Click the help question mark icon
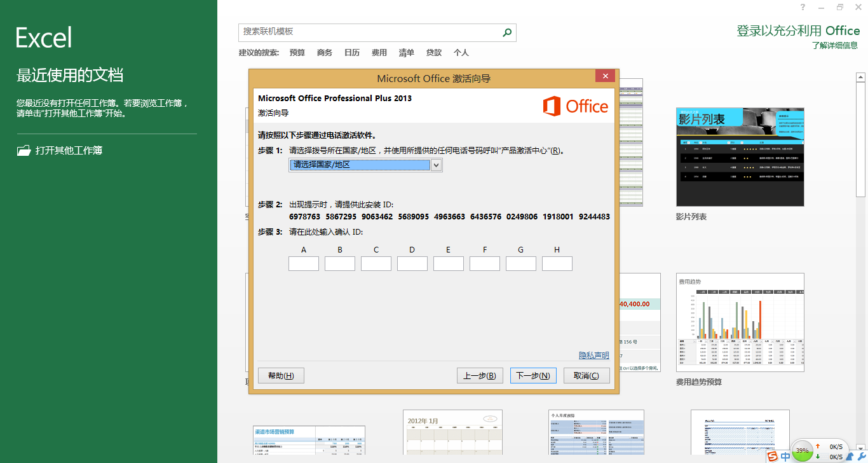The height and width of the screenshot is (463, 868). [x=803, y=7]
